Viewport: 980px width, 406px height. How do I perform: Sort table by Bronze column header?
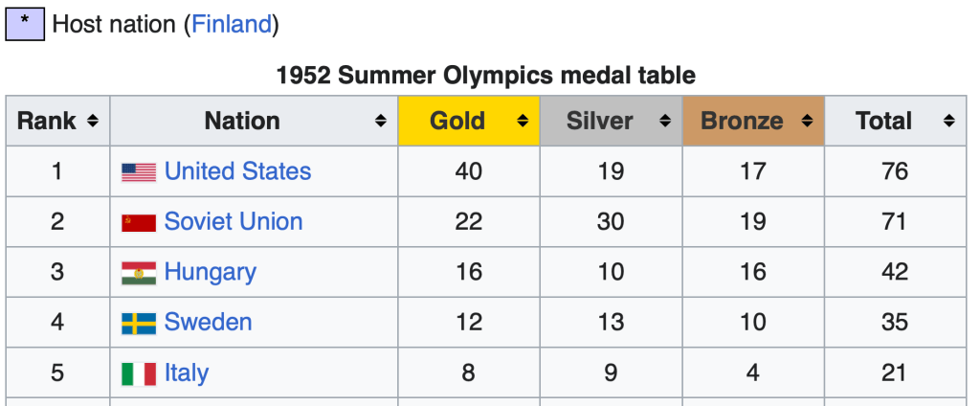pos(742,122)
